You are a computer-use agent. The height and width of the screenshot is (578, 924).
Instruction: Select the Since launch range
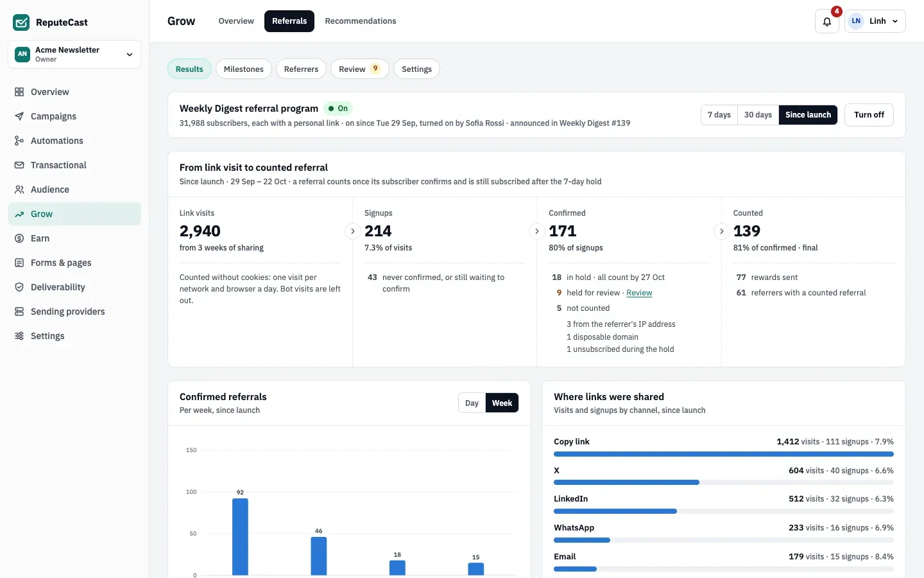808,115
